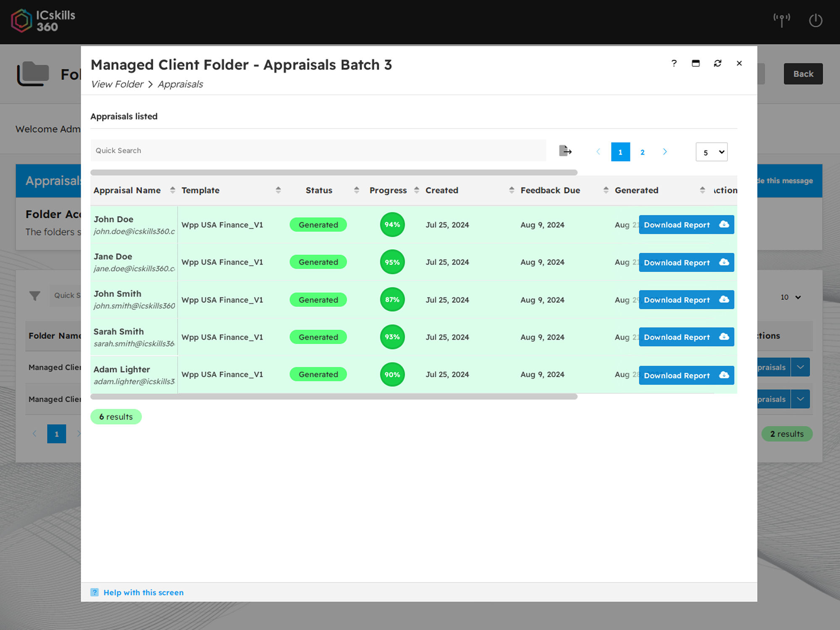Open the background page size dropdown showing 10
Viewport: 840px width, 630px height.
pyautogui.click(x=790, y=297)
